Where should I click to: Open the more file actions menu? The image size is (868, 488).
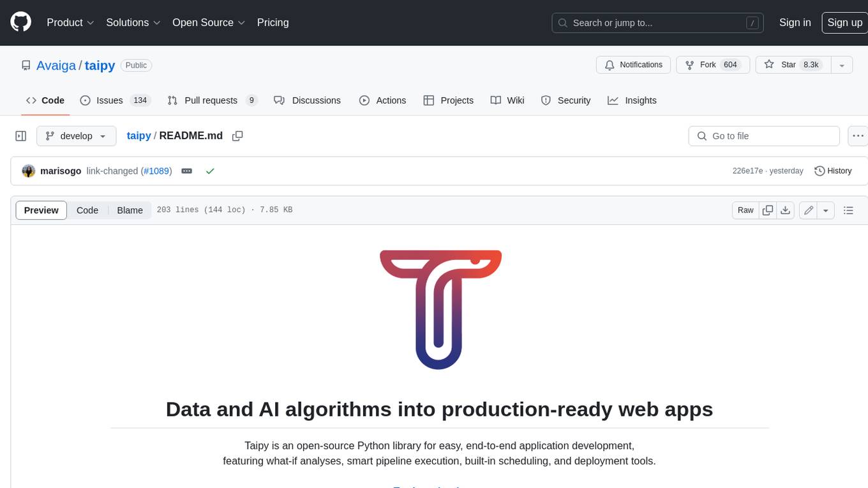(858, 136)
